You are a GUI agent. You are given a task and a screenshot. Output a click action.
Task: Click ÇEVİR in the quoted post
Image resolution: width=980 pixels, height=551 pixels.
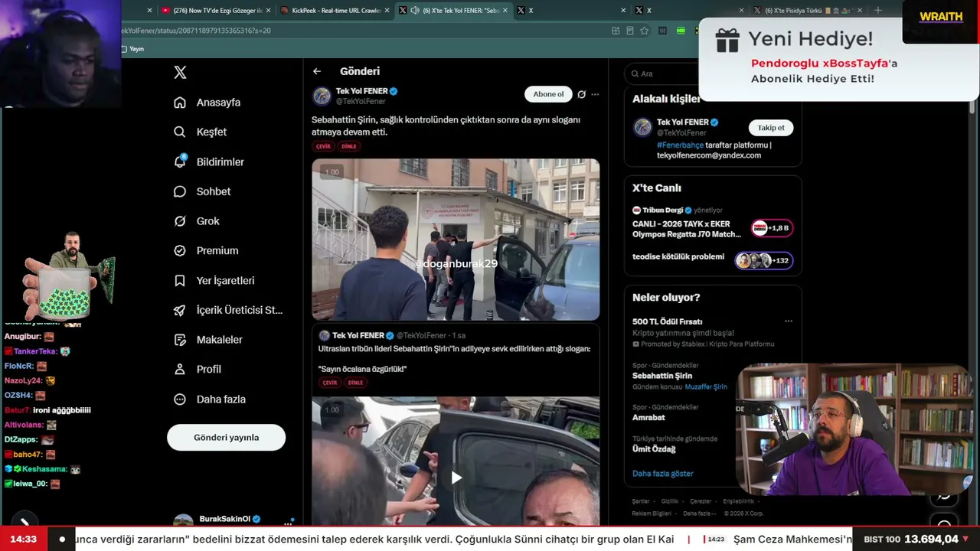click(330, 383)
